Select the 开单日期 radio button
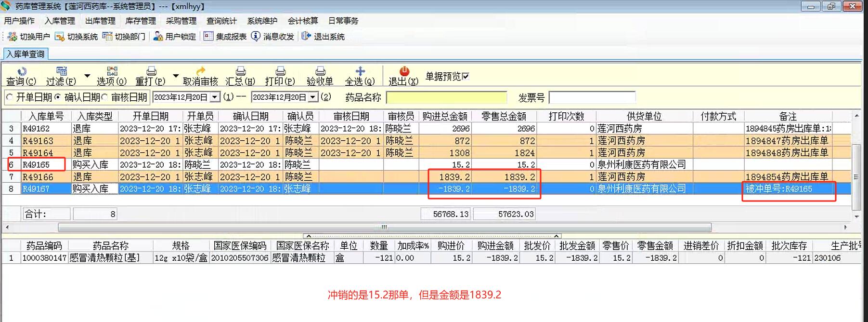 pyautogui.click(x=10, y=97)
